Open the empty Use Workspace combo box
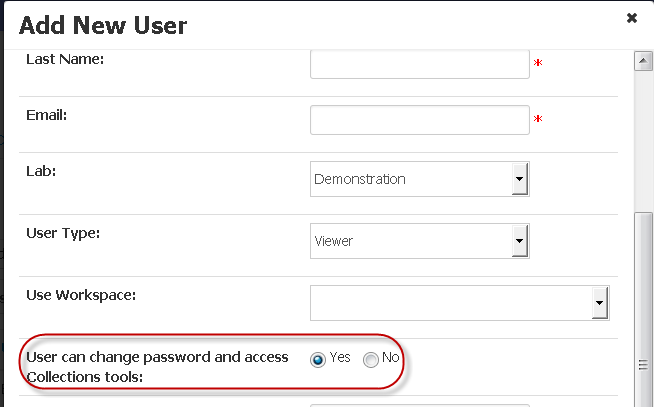Viewport: 654px width, 407px height. click(460, 303)
